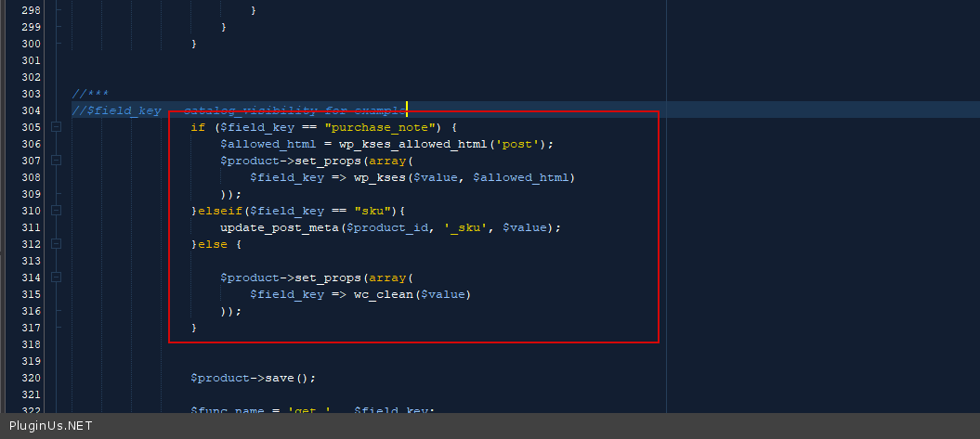Collapse the fold marker at line 305
Screen dimensions: 980x439
coord(56,127)
